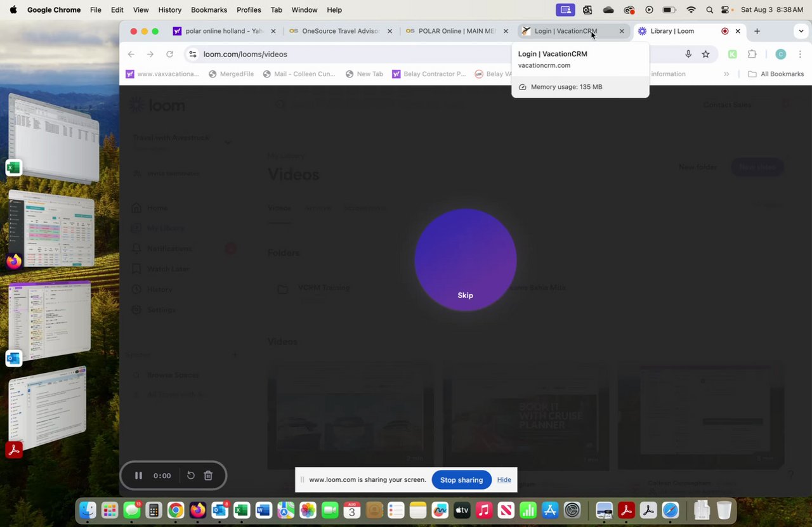This screenshot has height=527, width=812.
Task: Open Safari from the Dock
Action: point(671,510)
